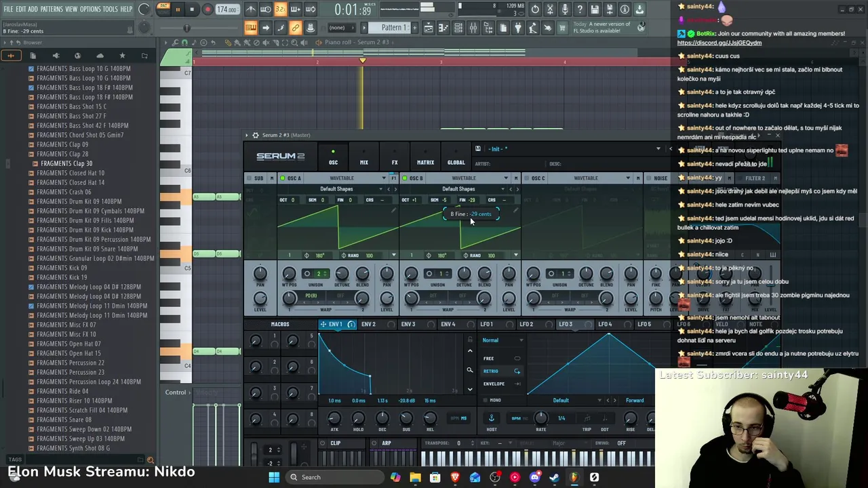Toggle OSC B power button
868x488 pixels.
pyautogui.click(x=405, y=178)
